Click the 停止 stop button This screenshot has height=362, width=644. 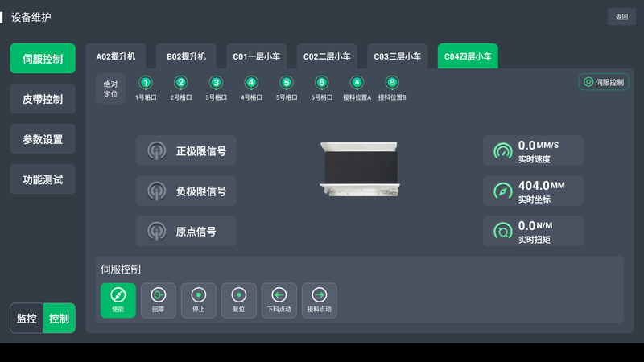pos(199,300)
